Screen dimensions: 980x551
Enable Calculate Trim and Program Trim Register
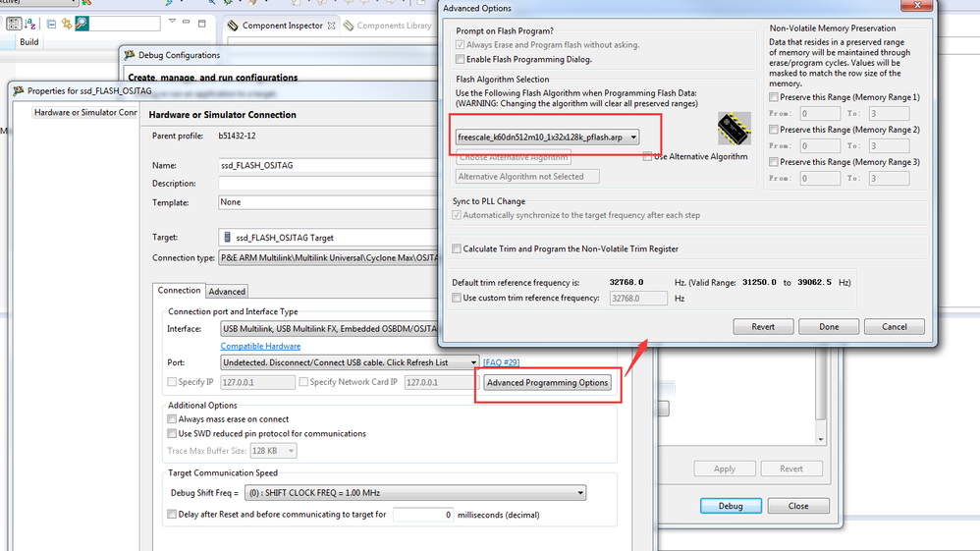click(x=457, y=248)
